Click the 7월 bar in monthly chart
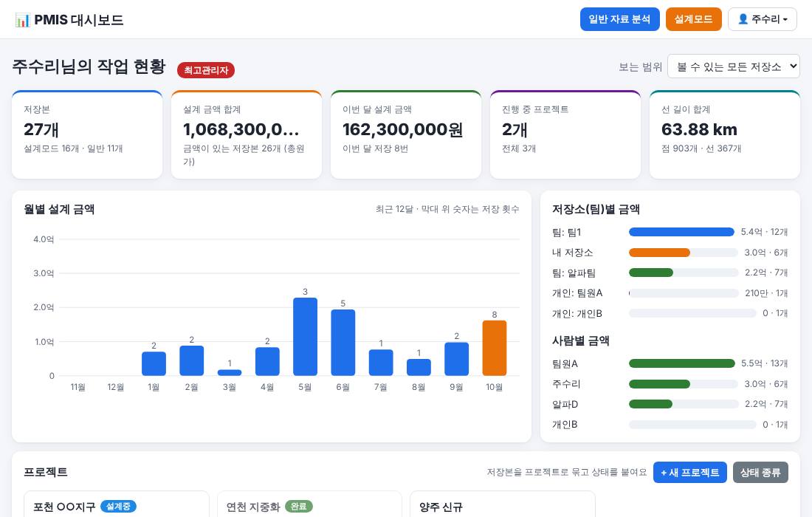Viewport: 812px width, 517px height. click(x=381, y=363)
